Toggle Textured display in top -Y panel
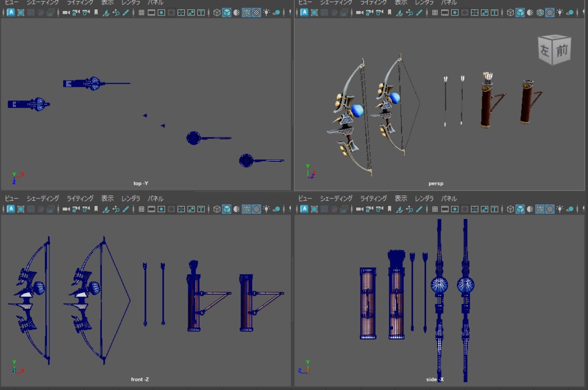This screenshot has width=588, height=390. point(257,13)
